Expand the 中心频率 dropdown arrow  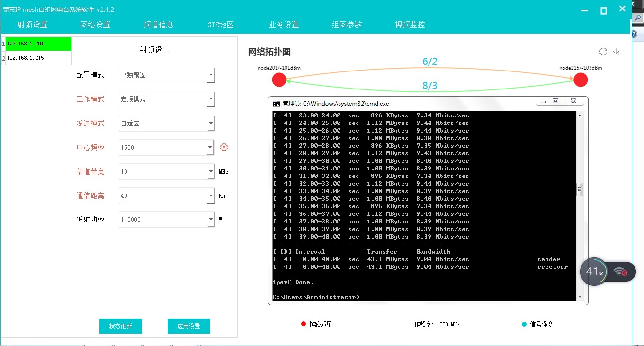[x=211, y=147]
